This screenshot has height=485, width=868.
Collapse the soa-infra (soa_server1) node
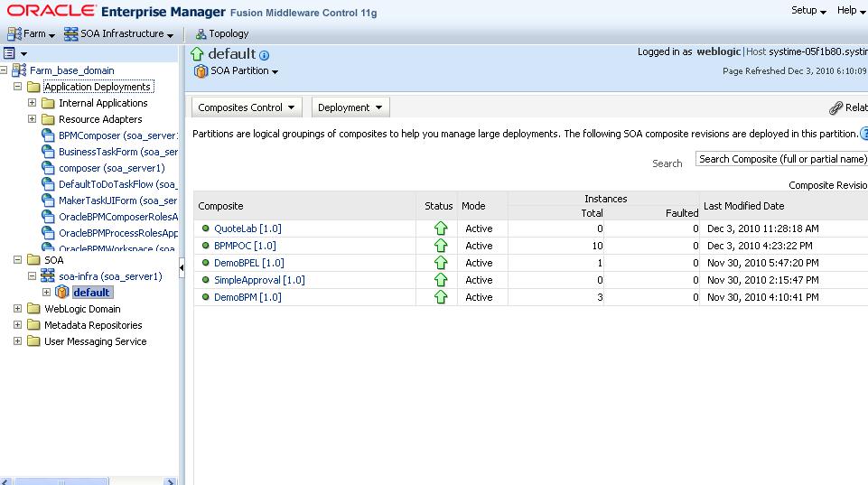click(33, 275)
